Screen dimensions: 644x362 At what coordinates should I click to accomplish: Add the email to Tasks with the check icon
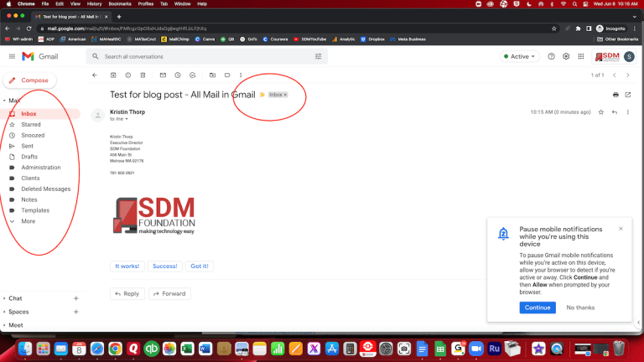click(193, 75)
